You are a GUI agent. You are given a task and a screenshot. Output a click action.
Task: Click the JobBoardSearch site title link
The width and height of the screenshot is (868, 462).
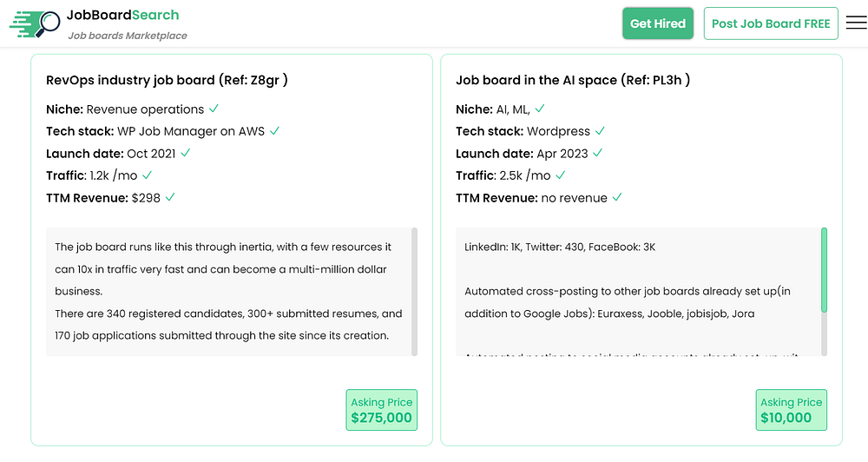click(x=122, y=15)
